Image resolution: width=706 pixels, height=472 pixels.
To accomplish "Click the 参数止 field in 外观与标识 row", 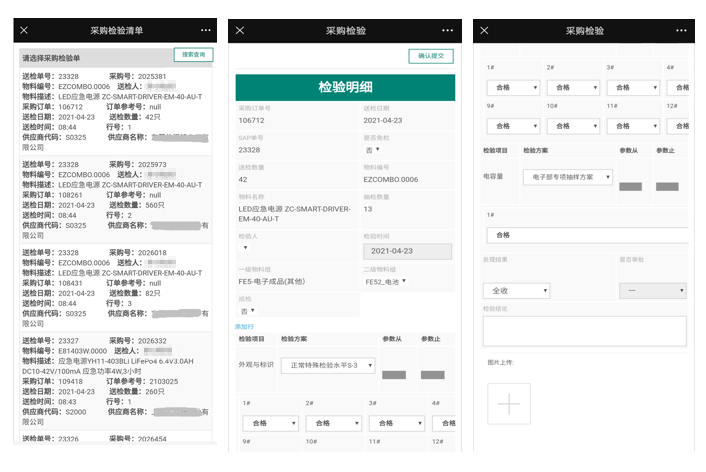I will click(x=433, y=375).
